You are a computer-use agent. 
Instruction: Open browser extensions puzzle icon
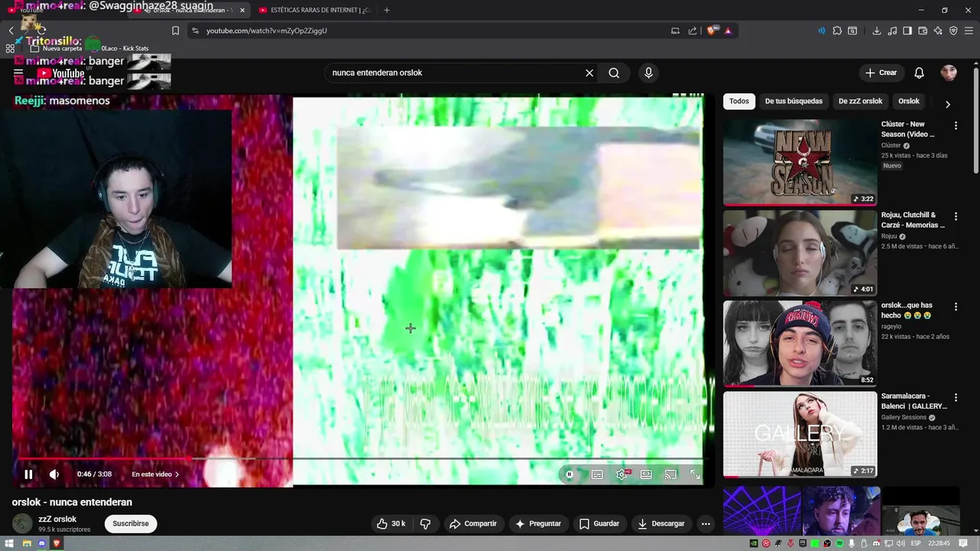tap(837, 31)
